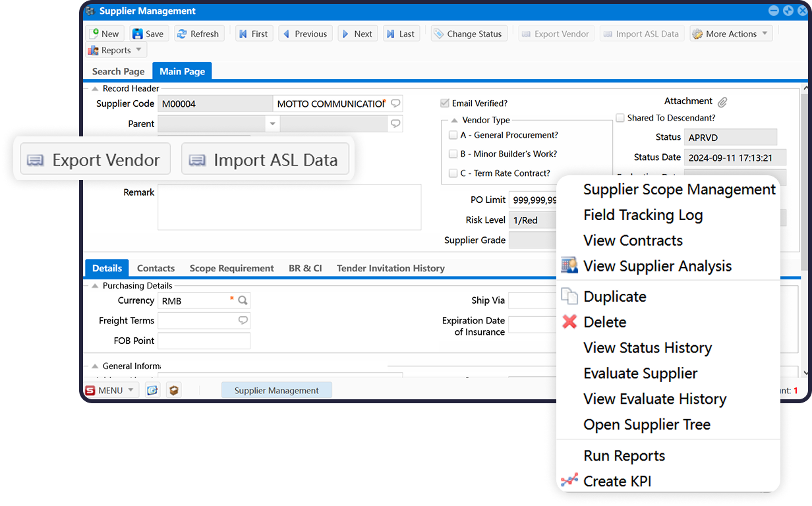Expand the Reports dropdown menu

(116, 50)
